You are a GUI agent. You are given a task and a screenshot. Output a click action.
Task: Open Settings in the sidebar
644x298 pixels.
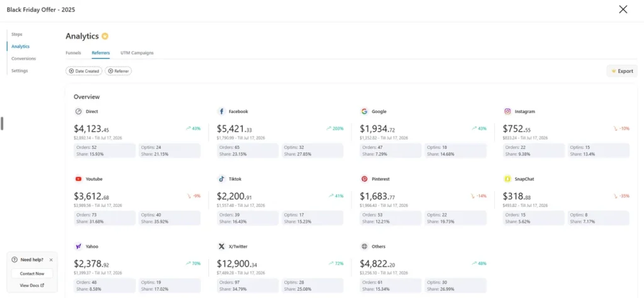click(x=19, y=70)
